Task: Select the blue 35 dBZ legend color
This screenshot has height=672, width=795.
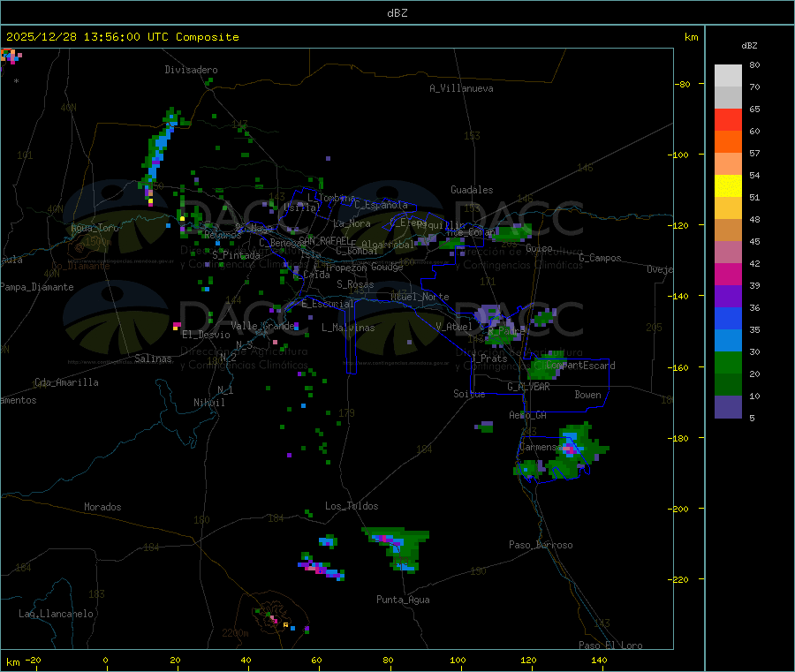Action: (728, 318)
